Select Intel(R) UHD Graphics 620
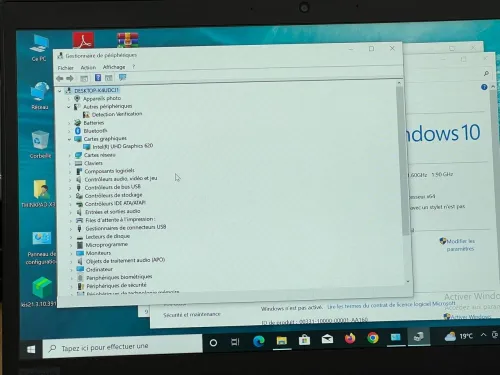The width and height of the screenshot is (500, 375). [123, 146]
